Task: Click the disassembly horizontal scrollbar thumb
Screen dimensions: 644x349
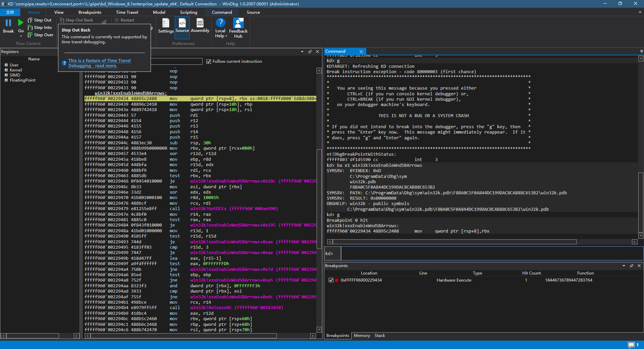Action: pyautogui.click(x=183, y=336)
